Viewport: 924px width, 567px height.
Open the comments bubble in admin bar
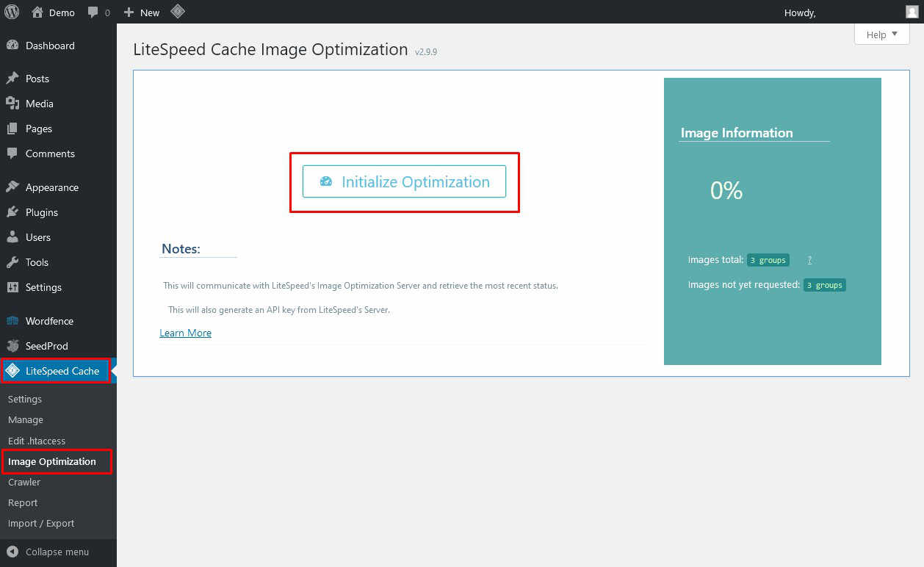(x=93, y=12)
